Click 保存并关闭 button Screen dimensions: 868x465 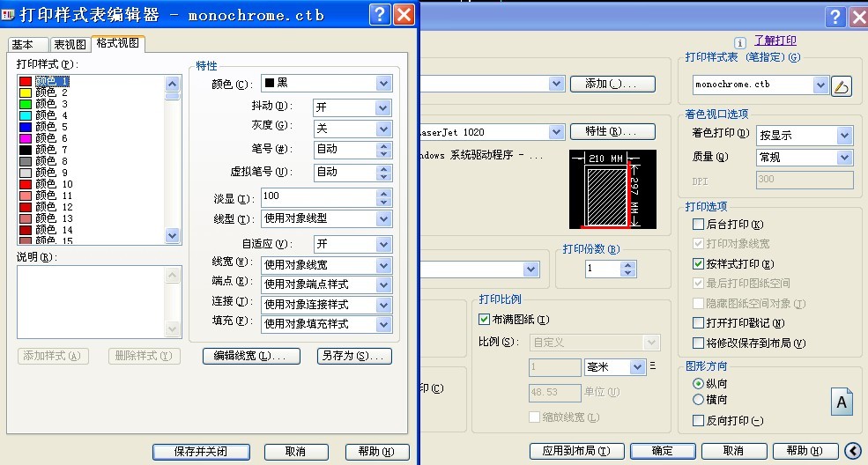pos(201,452)
